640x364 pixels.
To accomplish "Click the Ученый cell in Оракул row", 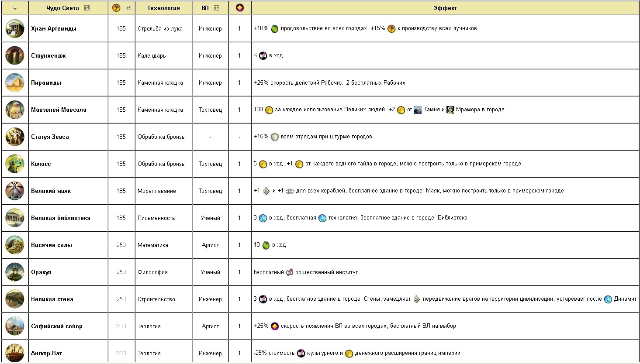I will [211, 272].
